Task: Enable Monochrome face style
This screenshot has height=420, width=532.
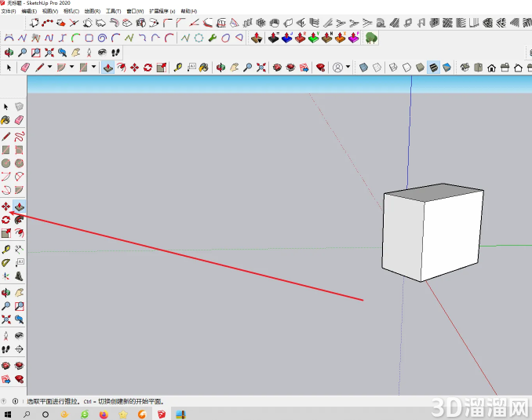Action: (446, 68)
